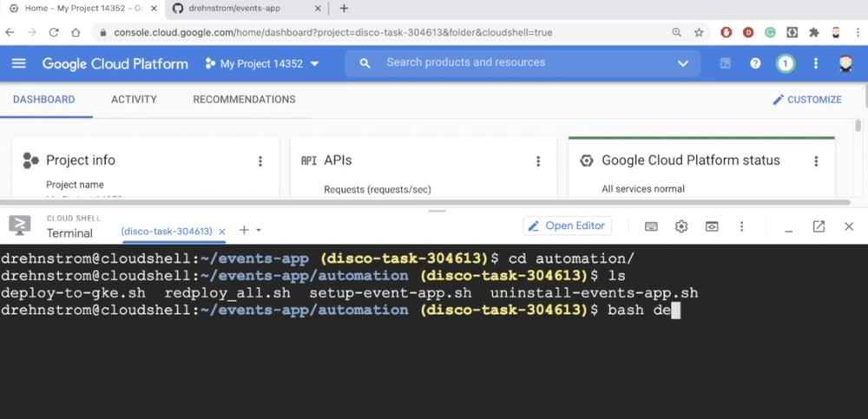Click redploy_all.sh in the terminal listing

(x=227, y=293)
